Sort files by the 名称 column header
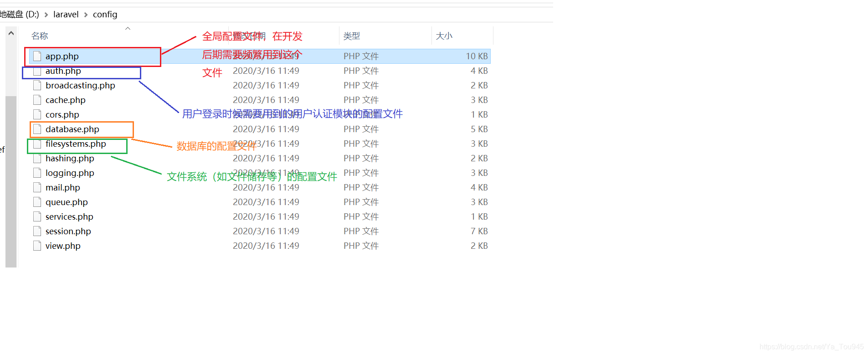This screenshot has width=868, height=355. pos(40,36)
